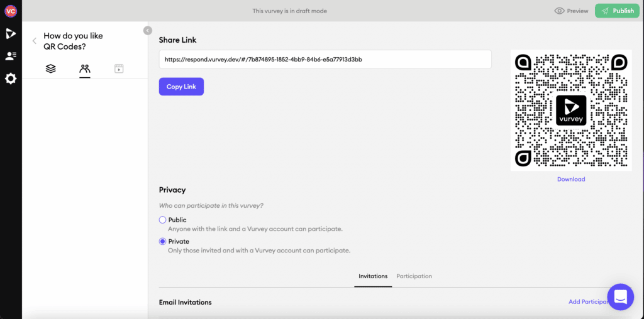Select the people audience icon tab
The width and height of the screenshot is (644, 319).
tap(85, 69)
